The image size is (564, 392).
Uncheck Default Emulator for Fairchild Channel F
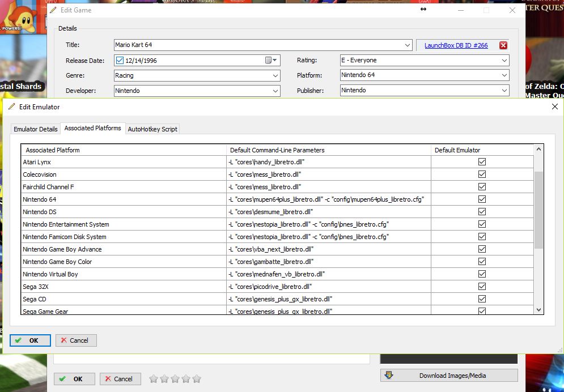[x=482, y=187]
